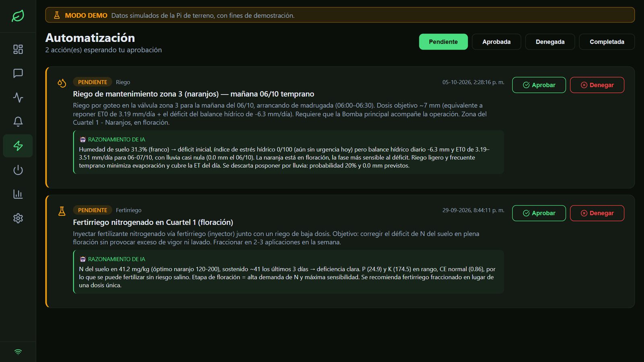Image resolution: width=644 pixels, height=362 pixels.
Task: Switch to the Aprobada filter tab
Action: pos(496,42)
